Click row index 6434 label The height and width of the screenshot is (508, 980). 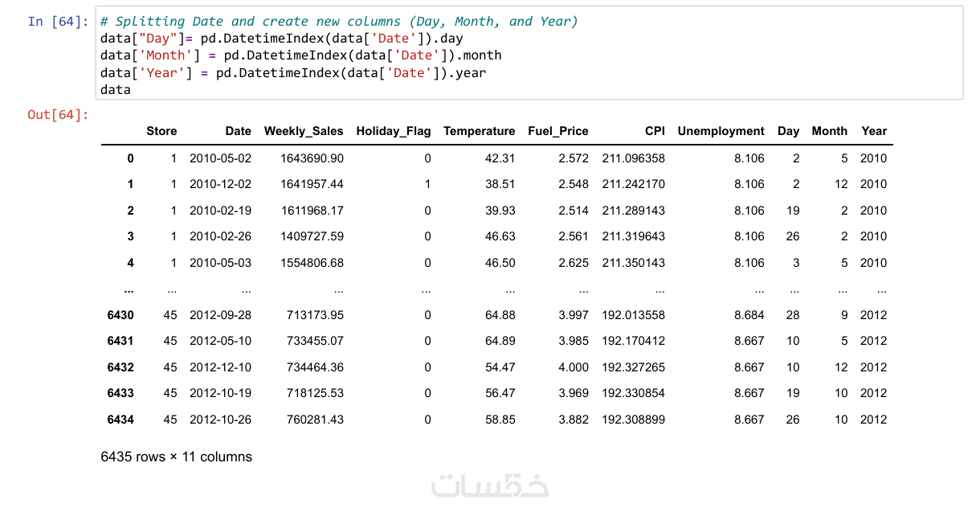tap(120, 420)
